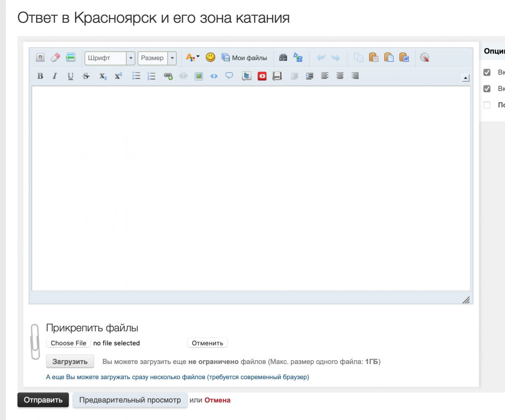This screenshot has width=505, height=420.
Task: Click the reply title heading text
Action: tap(154, 18)
